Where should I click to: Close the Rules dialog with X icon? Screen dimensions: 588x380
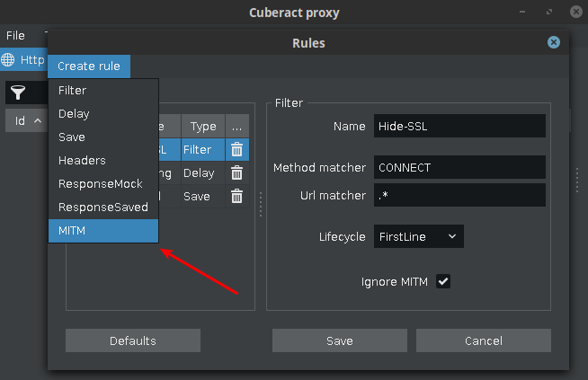click(554, 42)
